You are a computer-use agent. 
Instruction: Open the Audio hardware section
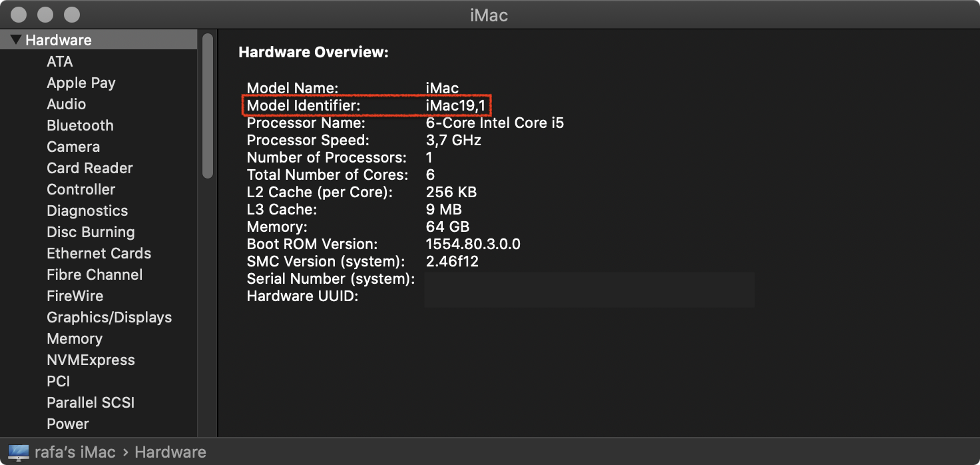pyautogui.click(x=66, y=104)
